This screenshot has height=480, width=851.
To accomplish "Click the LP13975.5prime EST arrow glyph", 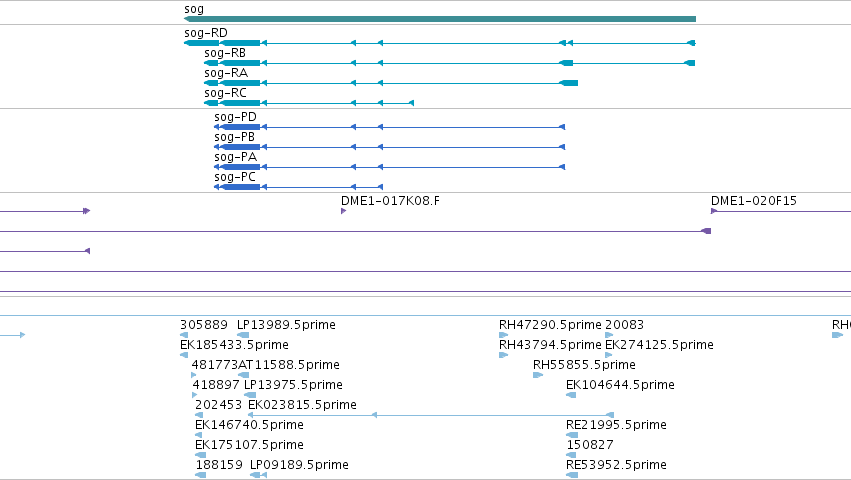I will click(250, 395).
